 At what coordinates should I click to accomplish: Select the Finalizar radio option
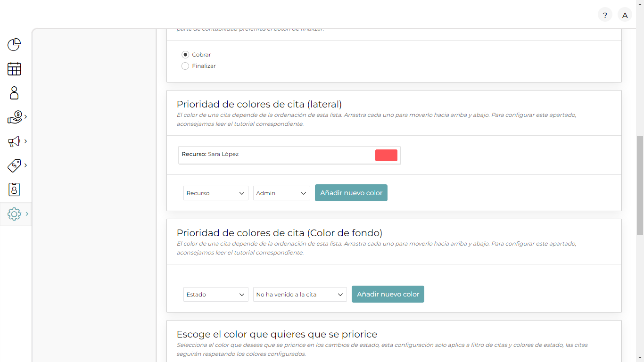coord(185,66)
